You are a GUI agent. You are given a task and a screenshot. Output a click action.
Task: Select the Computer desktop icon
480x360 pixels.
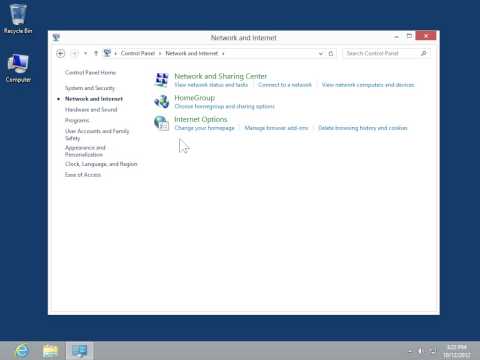point(18,69)
